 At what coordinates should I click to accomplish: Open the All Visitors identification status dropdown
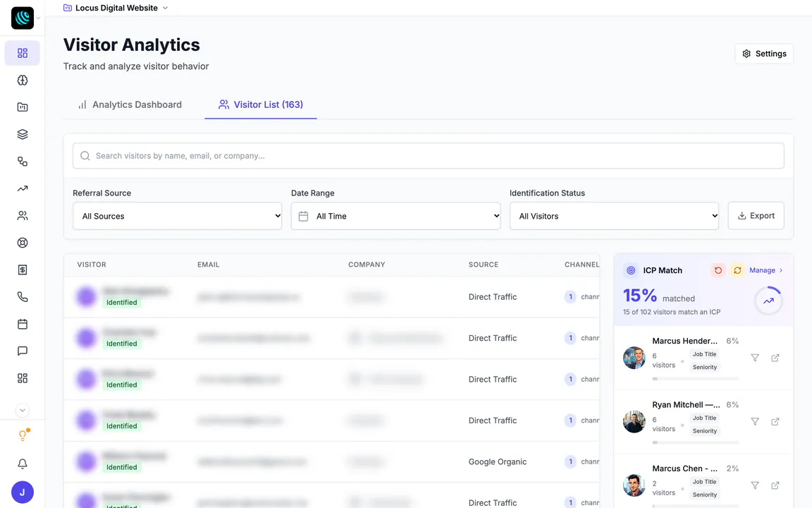[x=614, y=216]
